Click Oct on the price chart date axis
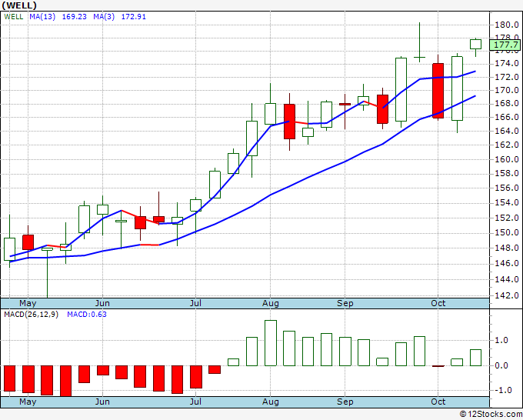Viewport: 523px width, 420px height. tap(438, 303)
